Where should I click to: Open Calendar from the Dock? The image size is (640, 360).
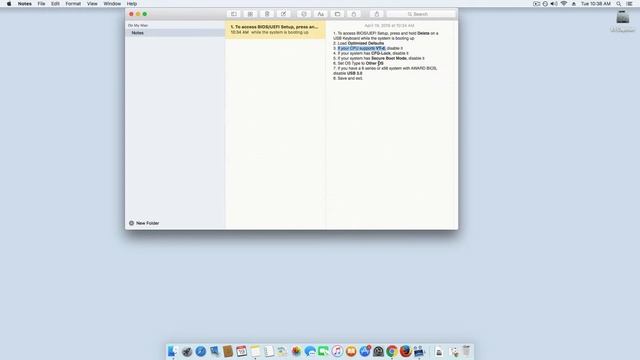coord(241,351)
